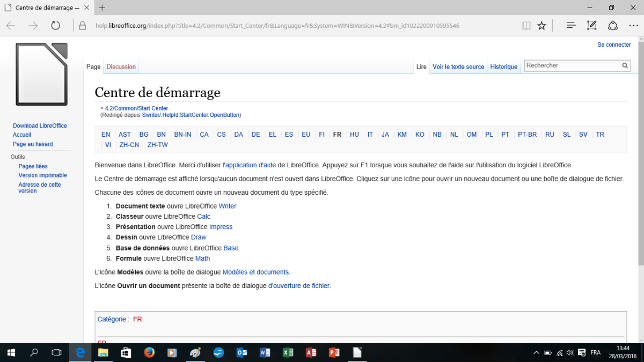Screen dimensions: 644x362
Task: Click the 'Download LibreOffice' sidebar link
Action: click(40, 125)
